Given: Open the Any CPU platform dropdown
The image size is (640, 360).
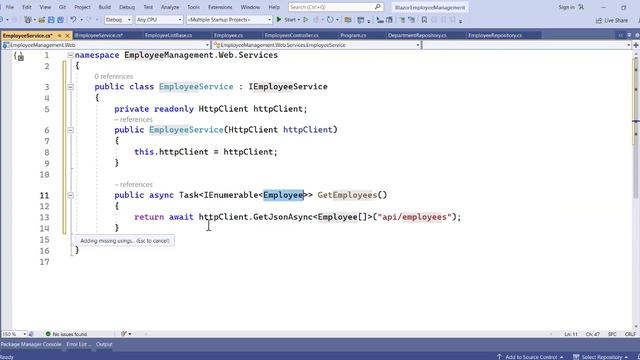Looking at the screenshot, I should (159, 20).
